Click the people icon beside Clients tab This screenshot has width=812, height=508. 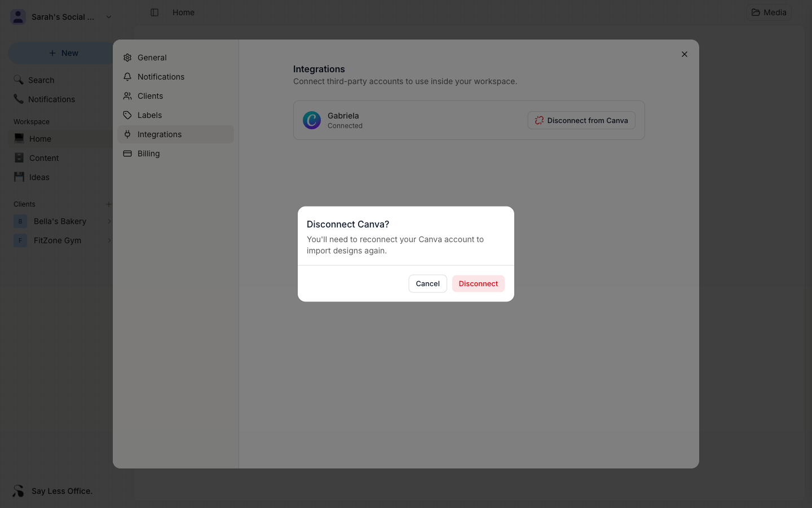pos(127,96)
